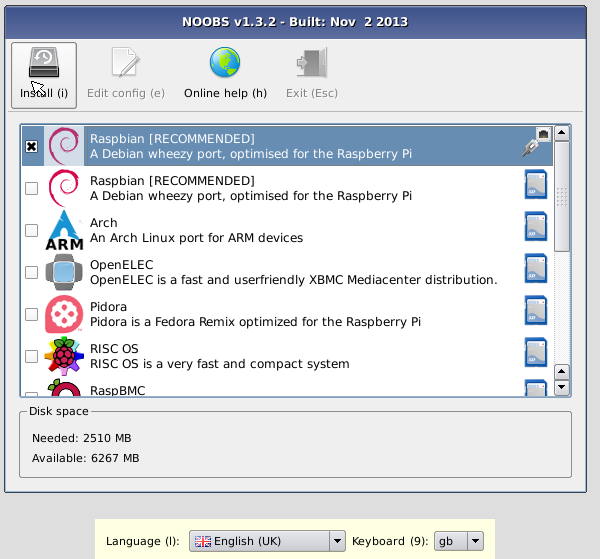Image resolution: width=600 pixels, height=559 pixels.
Task: Click the scrollbar down arrow at bottom
Action: pyautogui.click(x=562, y=387)
